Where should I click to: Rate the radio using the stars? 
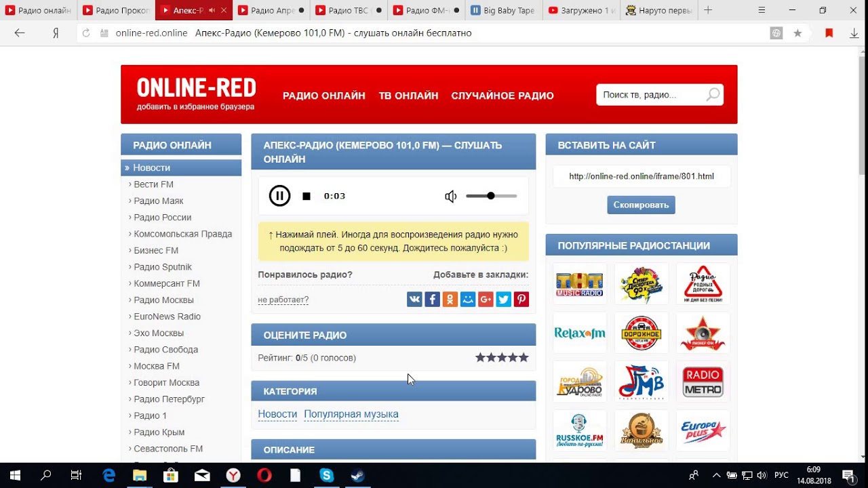[x=502, y=357]
